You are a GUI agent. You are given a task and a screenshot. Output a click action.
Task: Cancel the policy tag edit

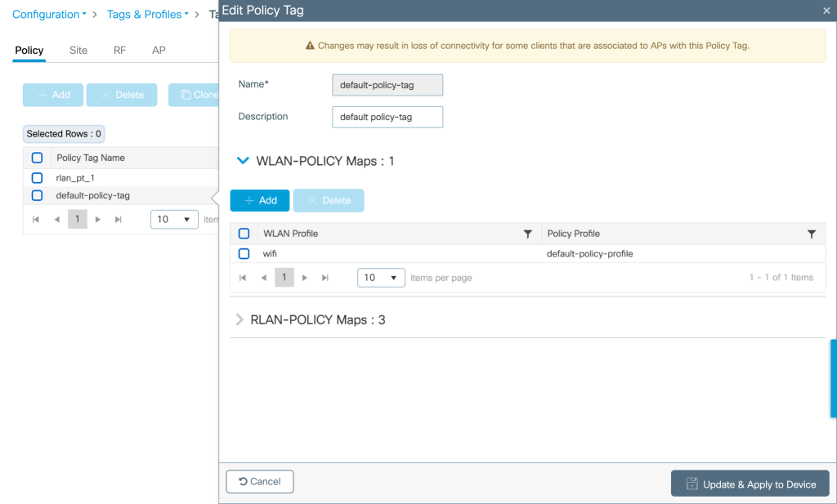click(260, 482)
